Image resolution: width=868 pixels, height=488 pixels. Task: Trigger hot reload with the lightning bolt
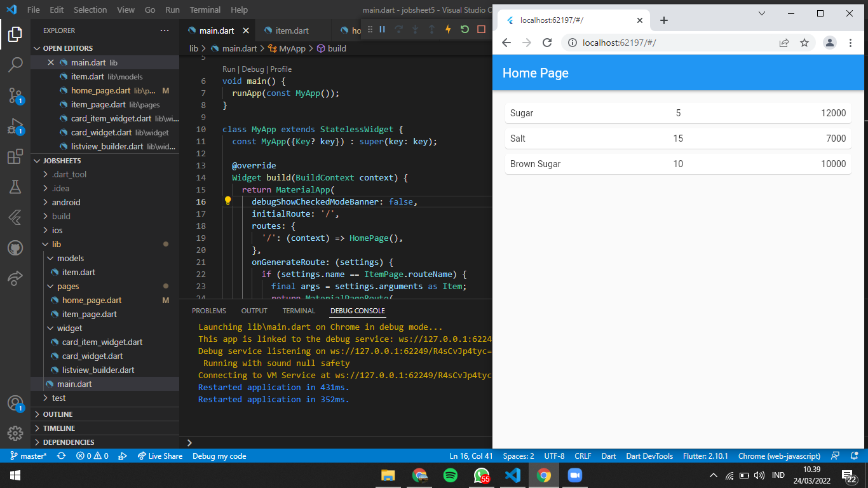point(448,29)
